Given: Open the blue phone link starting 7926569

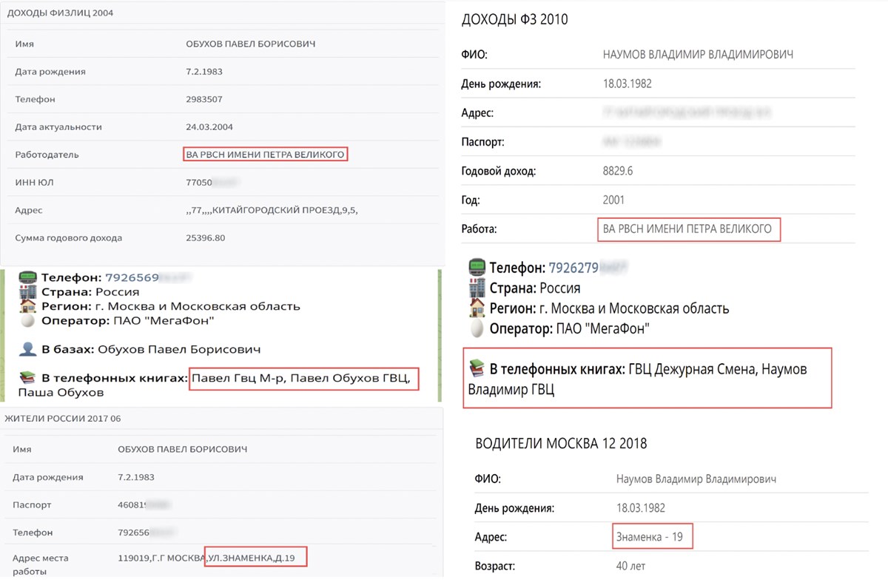Looking at the screenshot, I should pyautogui.click(x=130, y=278).
